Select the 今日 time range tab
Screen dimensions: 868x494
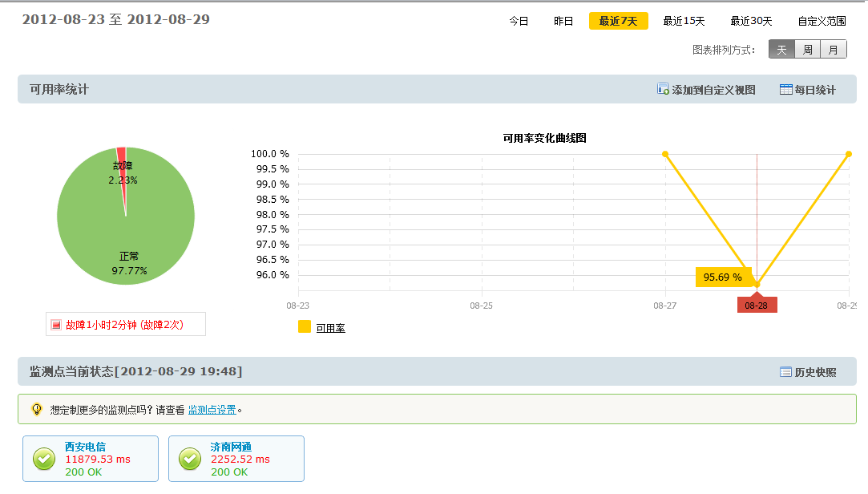tap(519, 22)
